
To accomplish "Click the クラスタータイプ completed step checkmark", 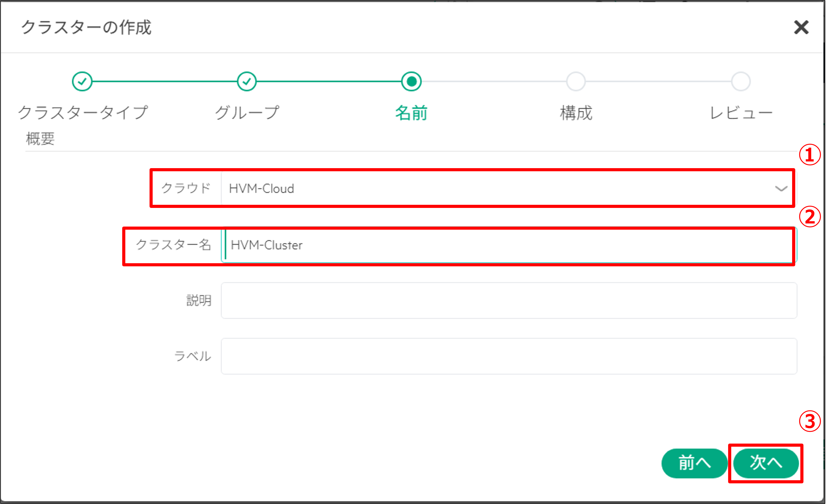I will point(82,82).
